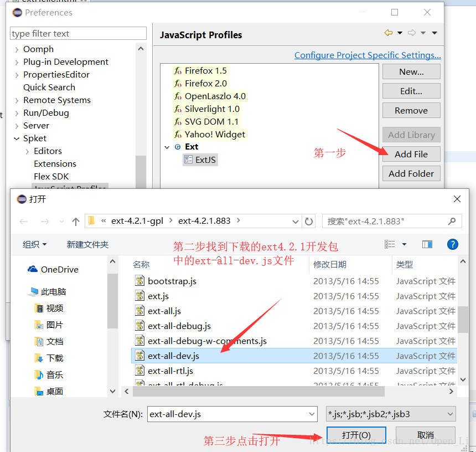Open the 文档 documents folder

point(49,342)
